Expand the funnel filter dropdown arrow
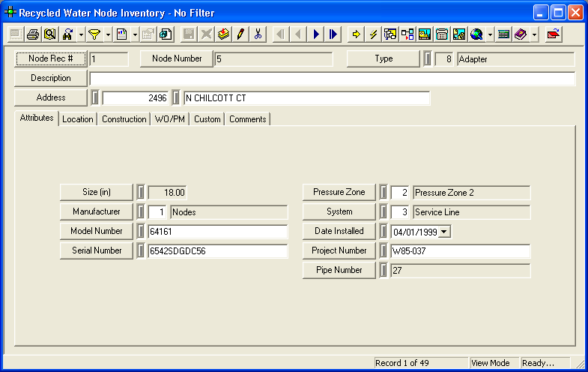This screenshot has height=372, width=588. coord(108,35)
